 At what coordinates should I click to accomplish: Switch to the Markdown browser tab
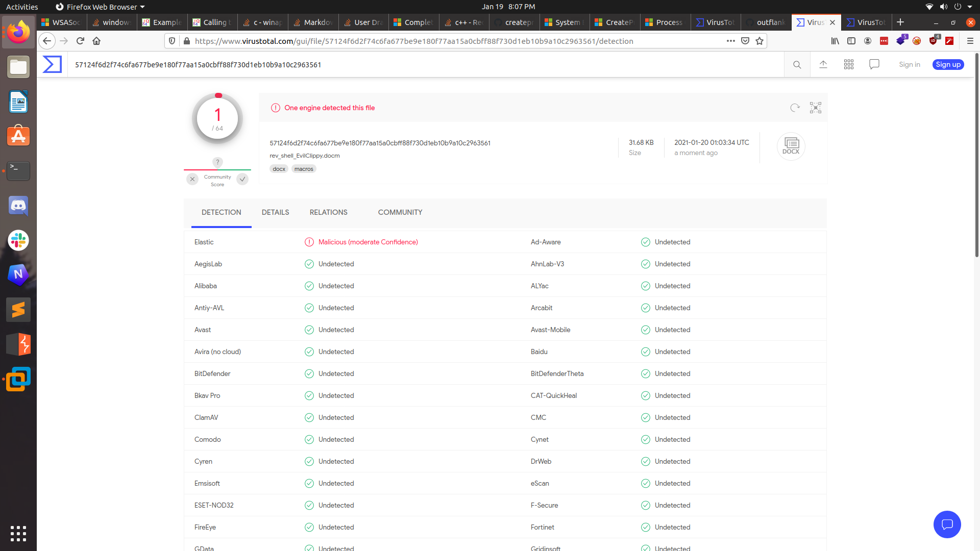pos(313,22)
